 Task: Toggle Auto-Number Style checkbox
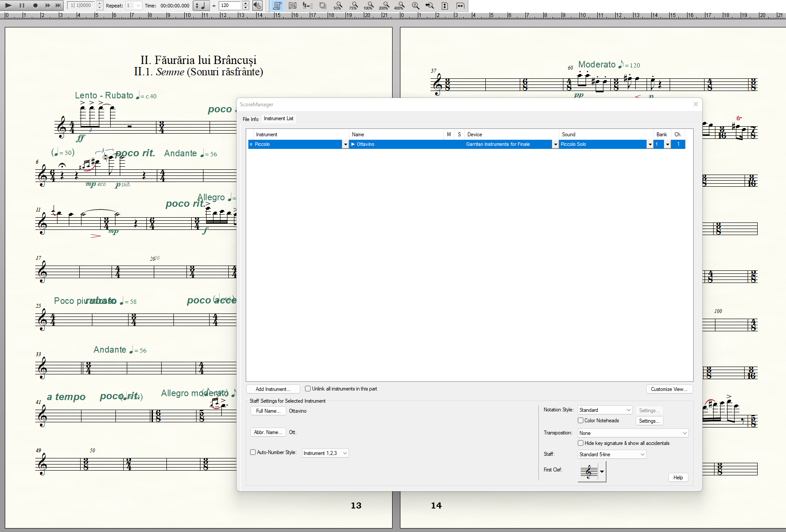(x=253, y=452)
